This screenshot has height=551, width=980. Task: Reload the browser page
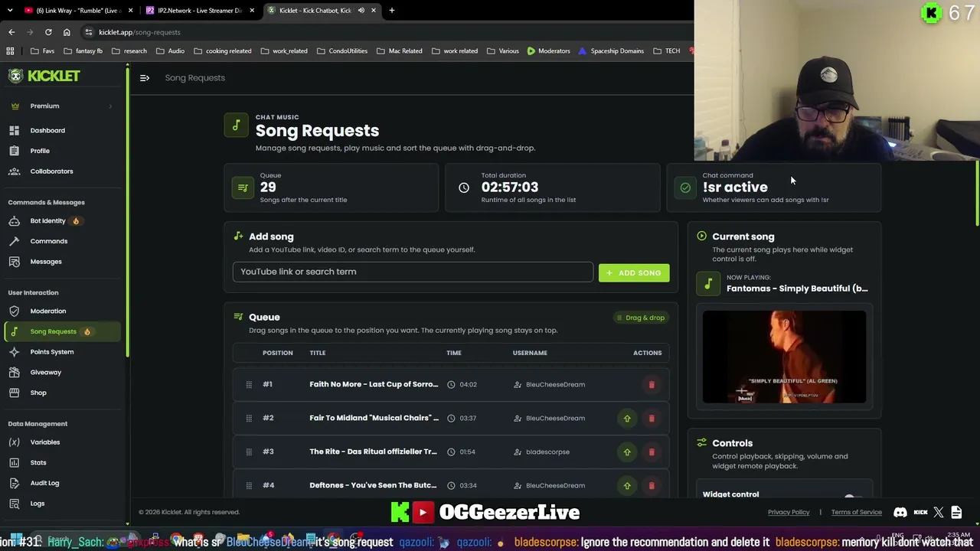[48, 32]
